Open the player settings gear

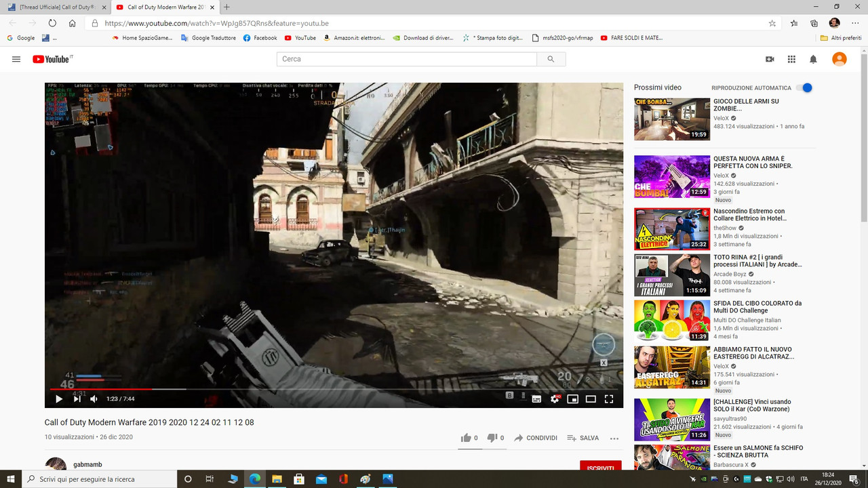(x=555, y=399)
